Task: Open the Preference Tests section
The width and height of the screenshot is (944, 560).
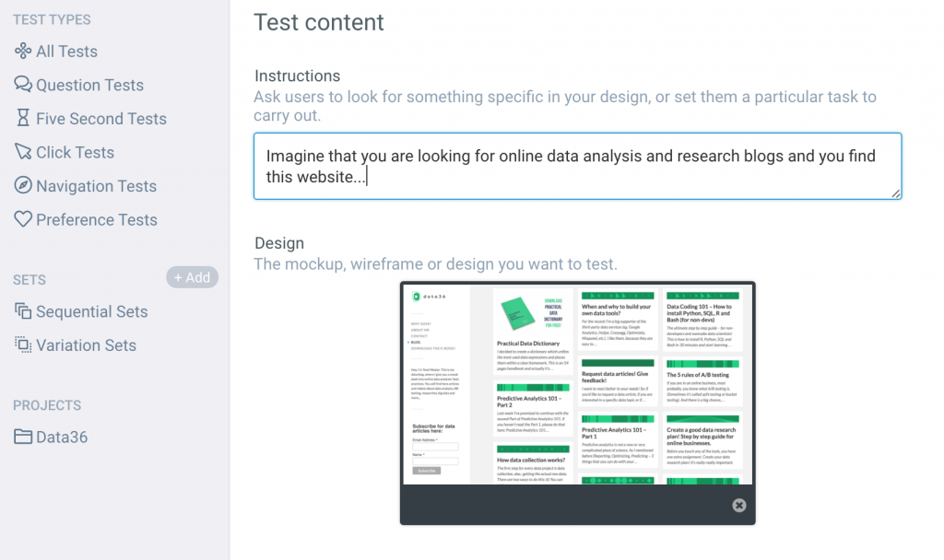Action: [95, 219]
